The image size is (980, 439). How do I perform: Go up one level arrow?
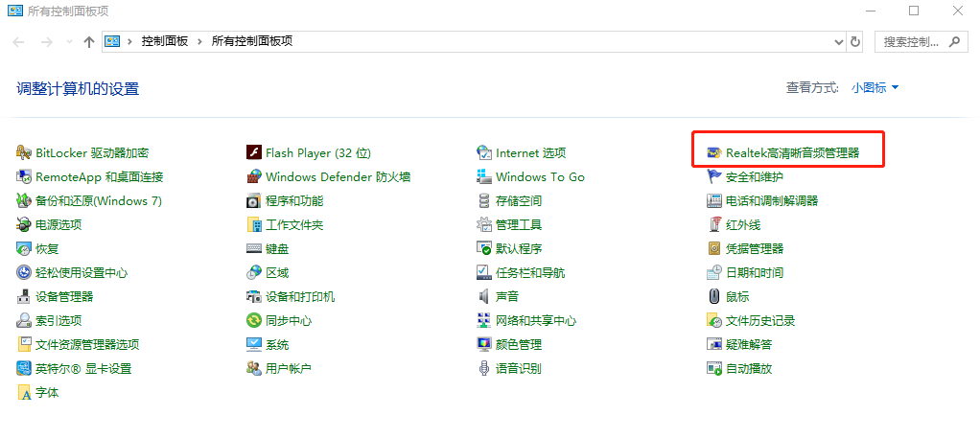[89, 42]
